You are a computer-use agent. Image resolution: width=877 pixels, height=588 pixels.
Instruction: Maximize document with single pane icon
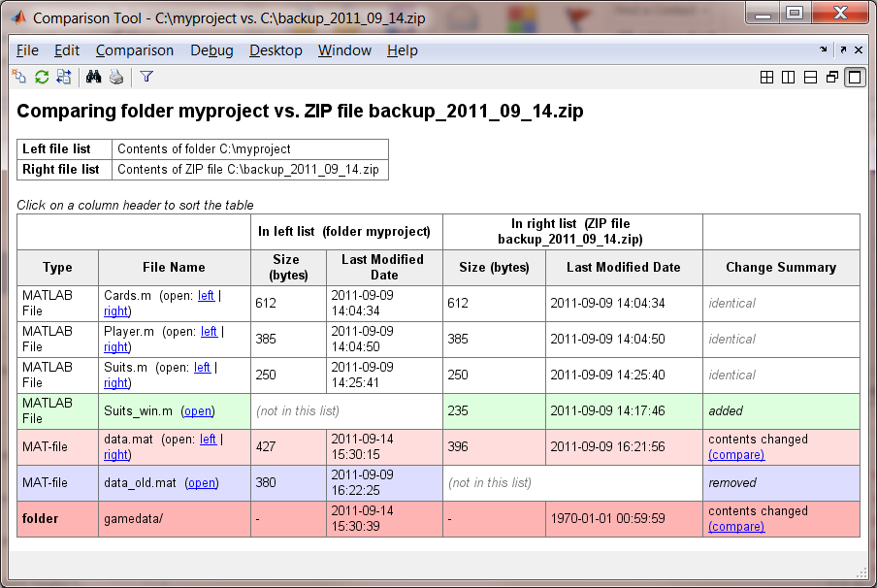pyautogui.click(x=854, y=78)
